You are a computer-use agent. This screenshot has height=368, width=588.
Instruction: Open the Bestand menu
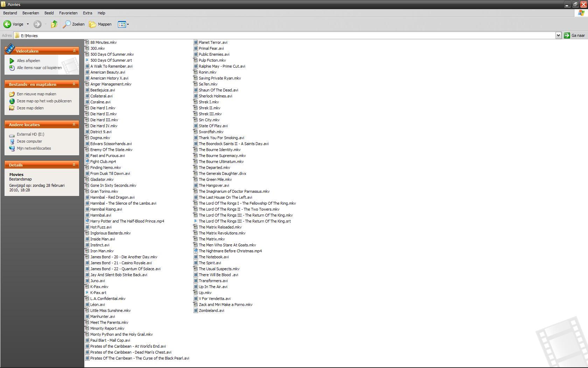point(10,13)
